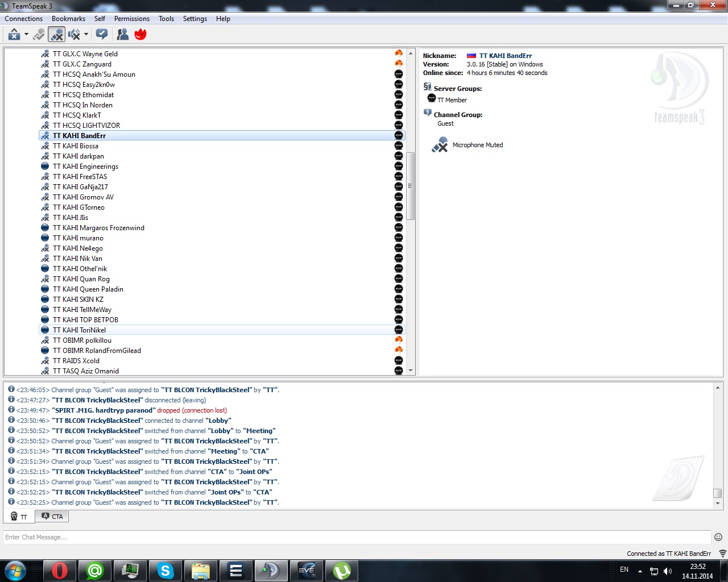Open uTorrent from the taskbar

pos(341,571)
